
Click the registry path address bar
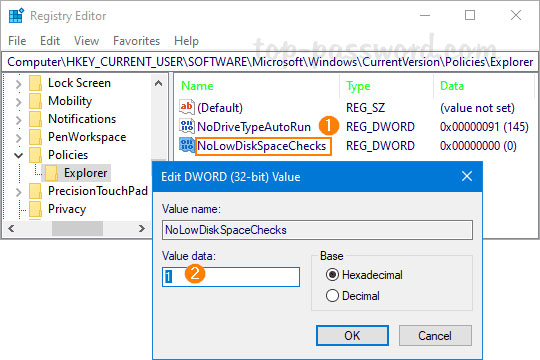point(270,62)
